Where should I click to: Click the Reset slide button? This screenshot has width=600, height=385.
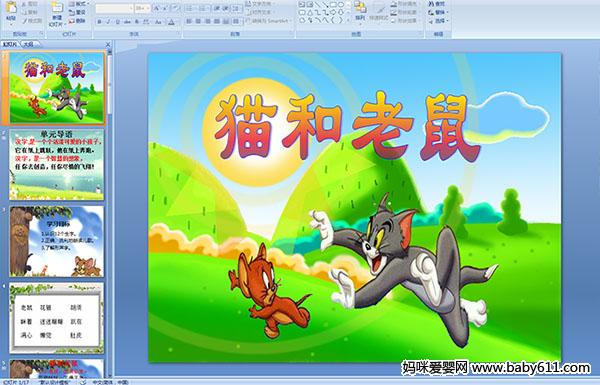[x=78, y=13]
